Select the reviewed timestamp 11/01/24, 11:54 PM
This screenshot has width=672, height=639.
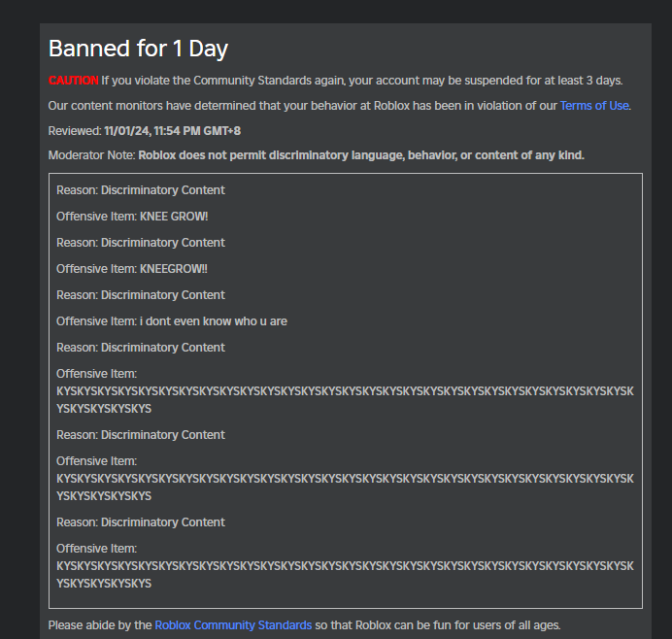tap(152, 131)
